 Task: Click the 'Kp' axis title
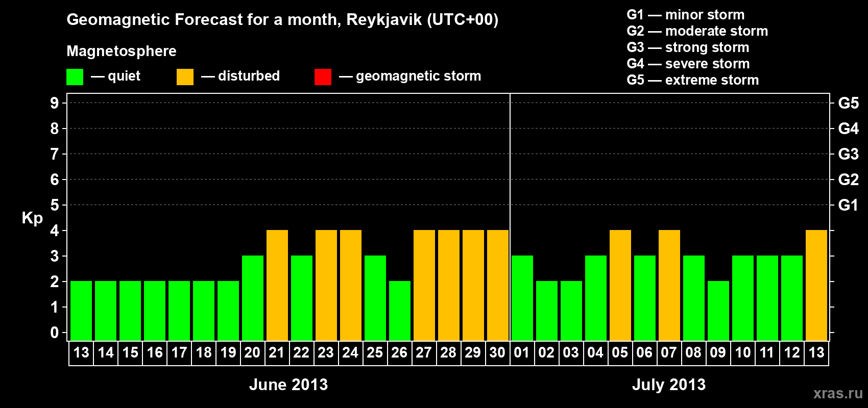pyautogui.click(x=32, y=218)
